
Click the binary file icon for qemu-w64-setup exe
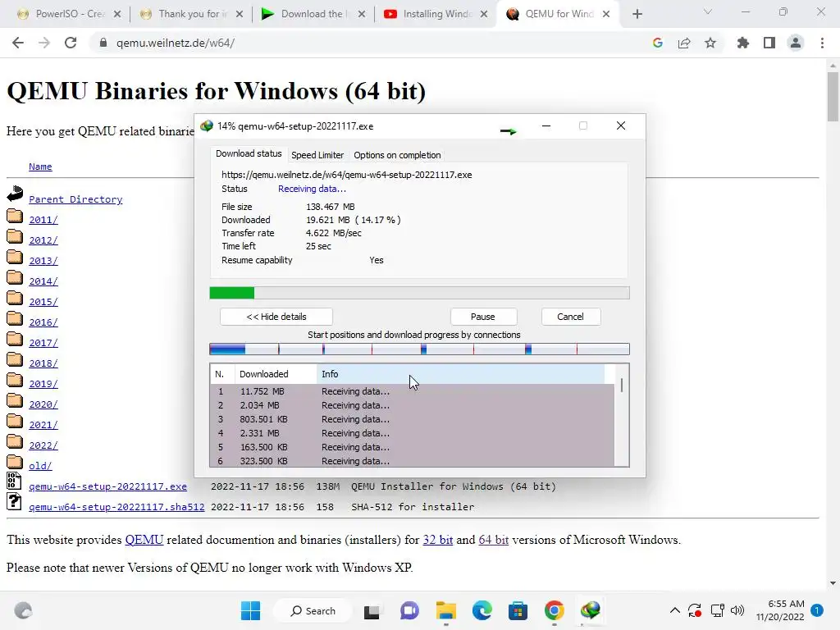click(x=14, y=481)
